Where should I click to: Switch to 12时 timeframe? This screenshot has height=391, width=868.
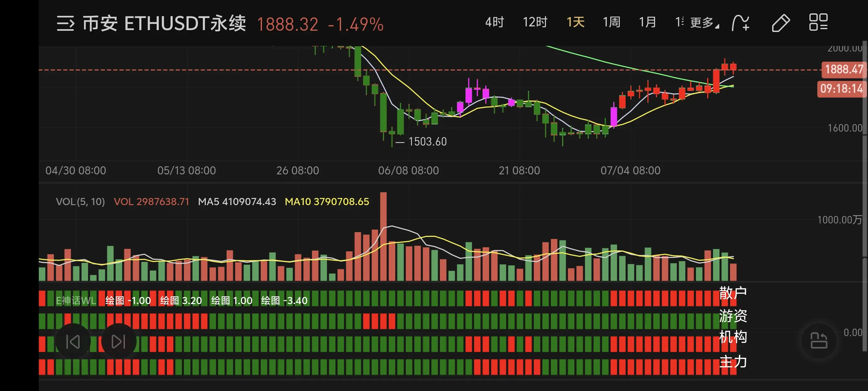click(535, 22)
